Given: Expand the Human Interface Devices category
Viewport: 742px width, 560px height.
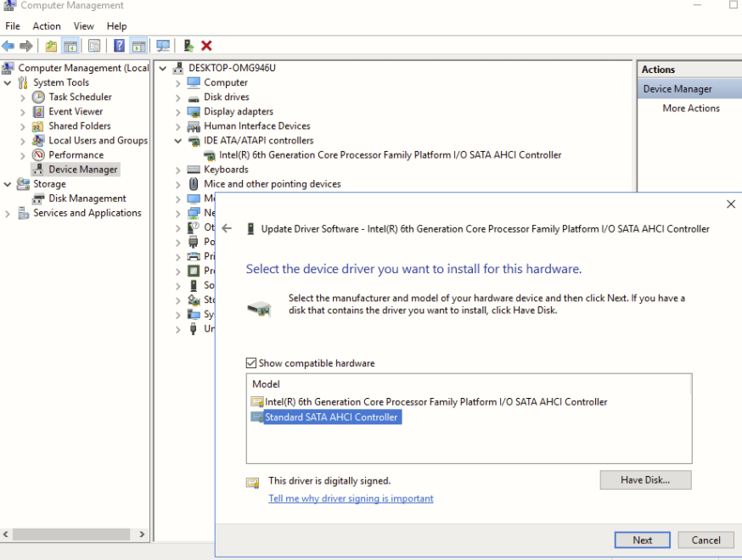Looking at the screenshot, I should 178,126.
